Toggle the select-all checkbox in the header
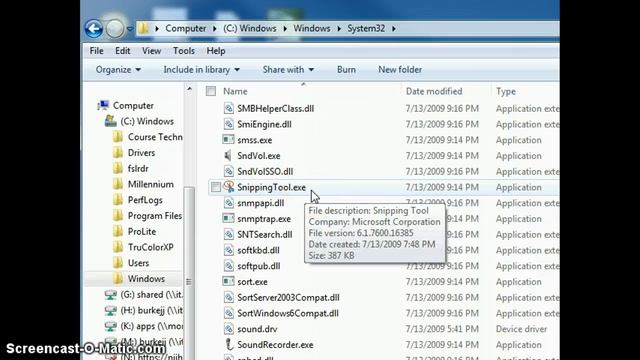Screen dimensions: 640x360 point(211,91)
